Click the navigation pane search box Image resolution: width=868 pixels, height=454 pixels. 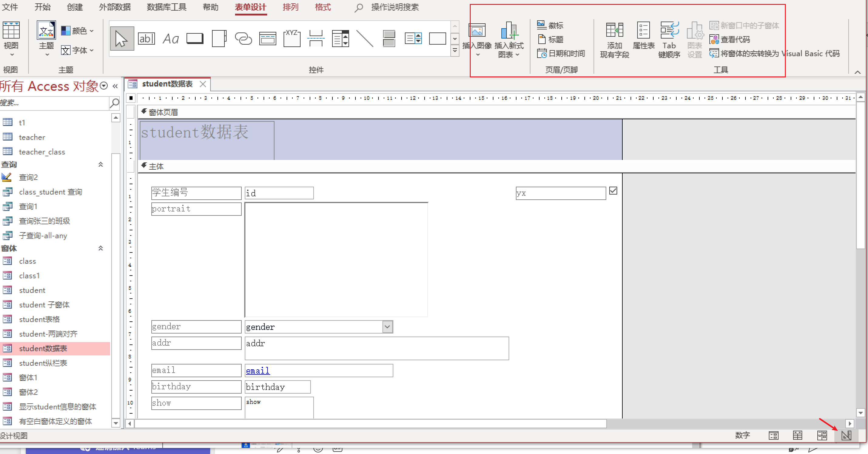click(x=54, y=103)
